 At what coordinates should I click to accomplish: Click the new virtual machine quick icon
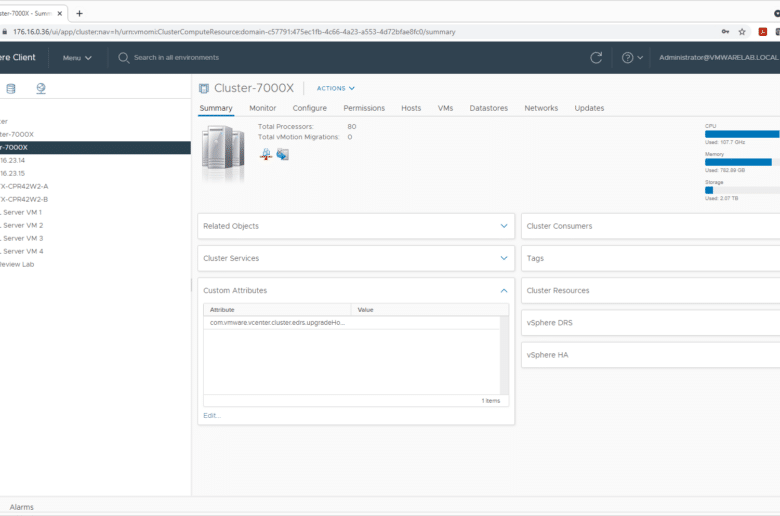coord(283,154)
